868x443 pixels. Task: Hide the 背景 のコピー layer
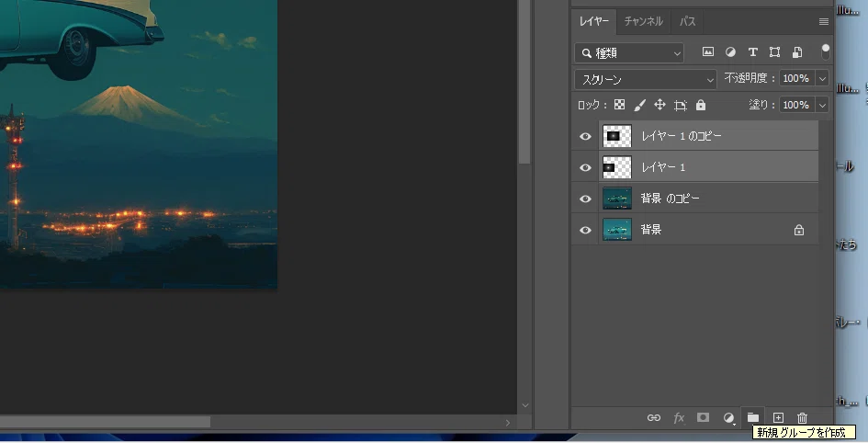pos(585,199)
